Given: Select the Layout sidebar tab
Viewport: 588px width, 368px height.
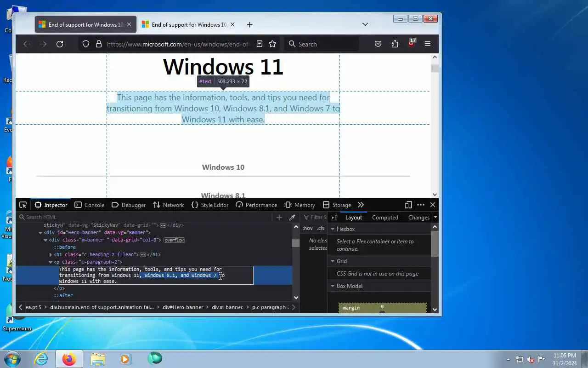Looking at the screenshot, I should pyautogui.click(x=354, y=218).
